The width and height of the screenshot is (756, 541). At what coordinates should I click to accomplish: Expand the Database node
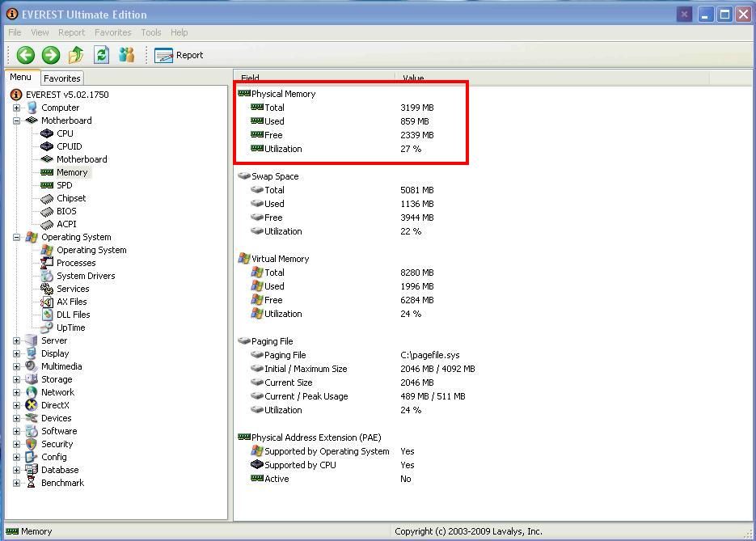coord(16,470)
